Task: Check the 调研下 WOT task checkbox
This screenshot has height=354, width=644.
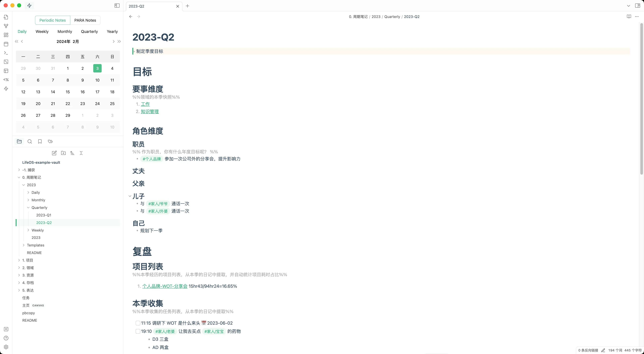Action: coord(138,323)
